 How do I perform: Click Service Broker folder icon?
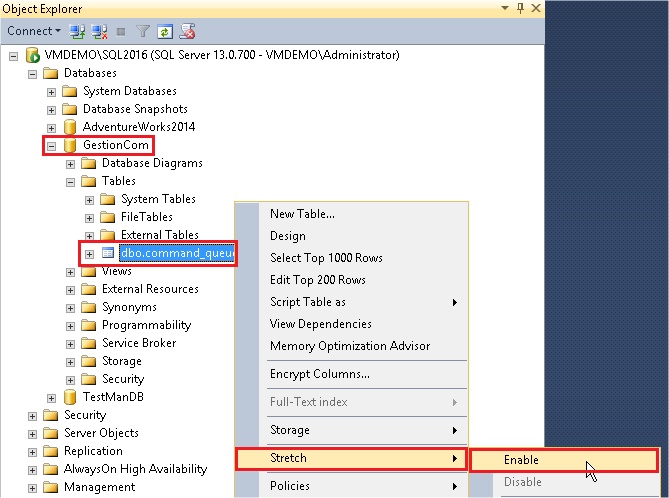point(88,343)
